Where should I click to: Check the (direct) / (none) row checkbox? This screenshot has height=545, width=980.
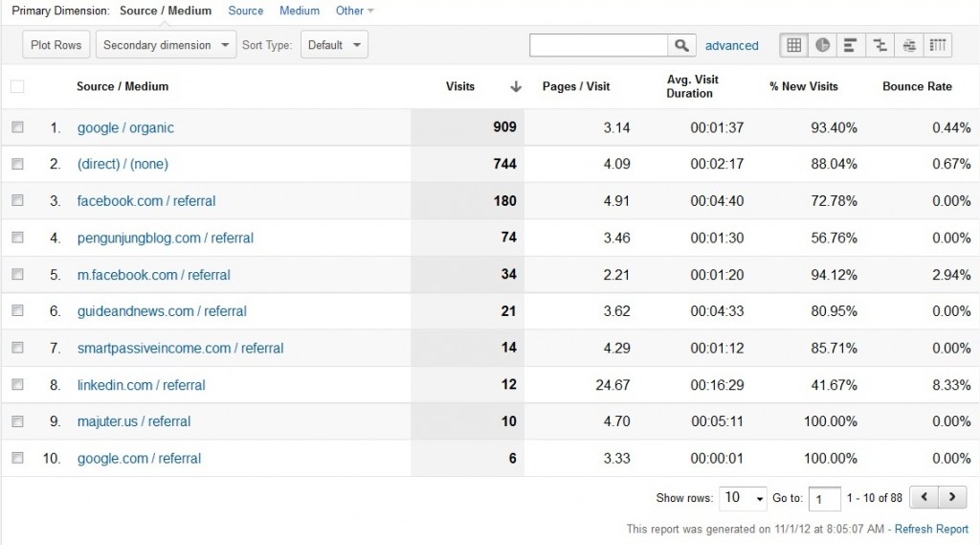point(17,164)
